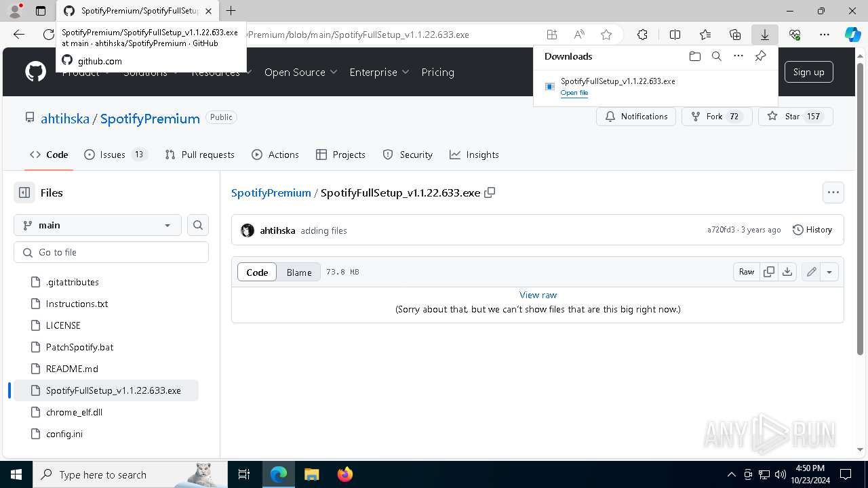Open Windows Start menu
Viewport: 868px width, 488px height.
(x=16, y=474)
